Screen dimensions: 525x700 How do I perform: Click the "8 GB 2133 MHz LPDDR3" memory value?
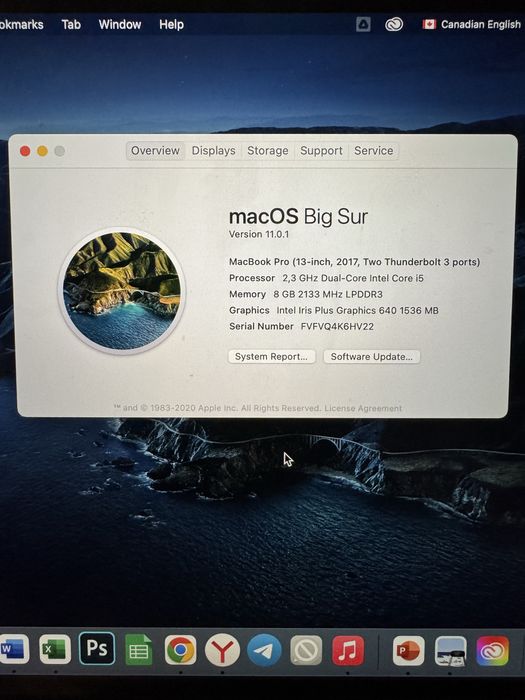coord(328,294)
